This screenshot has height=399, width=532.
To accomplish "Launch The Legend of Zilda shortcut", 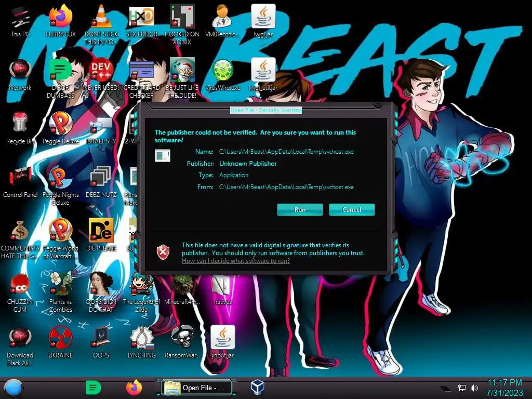I will click(x=141, y=292).
